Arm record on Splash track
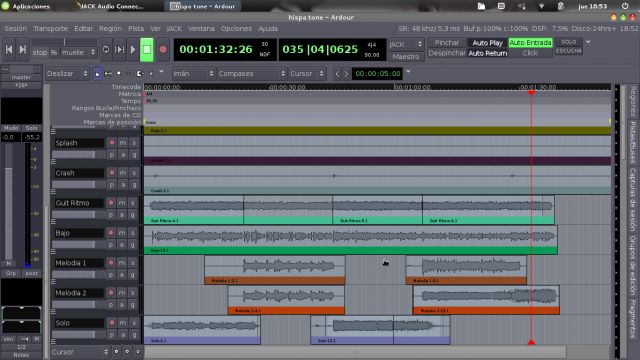The image size is (640, 360). point(111,142)
